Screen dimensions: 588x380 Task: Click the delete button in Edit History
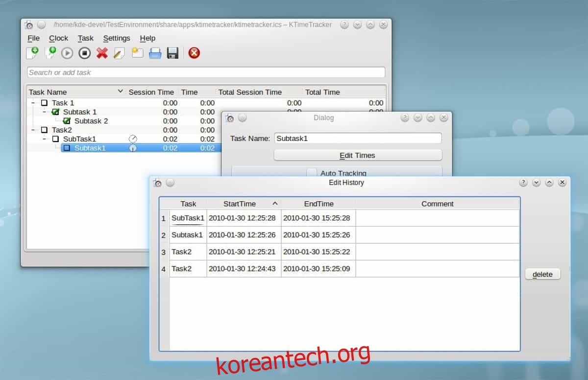point(542,274)
